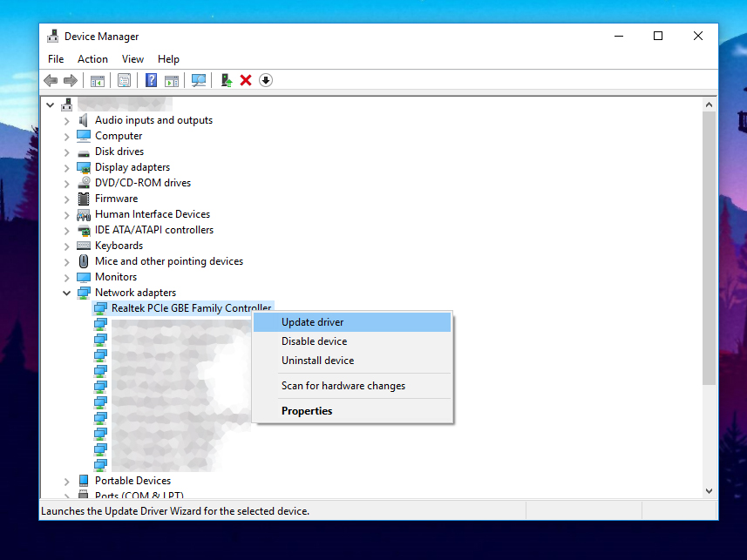Open the Action menu
This screenshot has height=560, width=747.
pyautogui.click(x=92, y=58)
